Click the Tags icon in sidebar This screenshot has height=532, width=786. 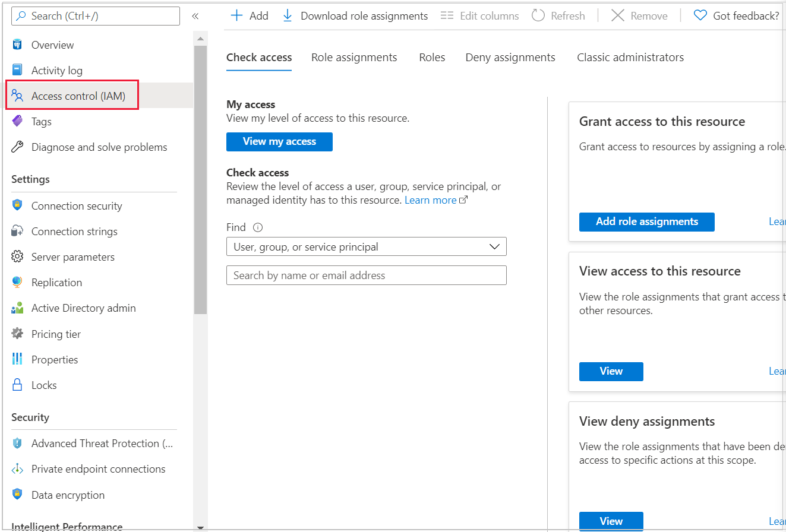point(17,122)
